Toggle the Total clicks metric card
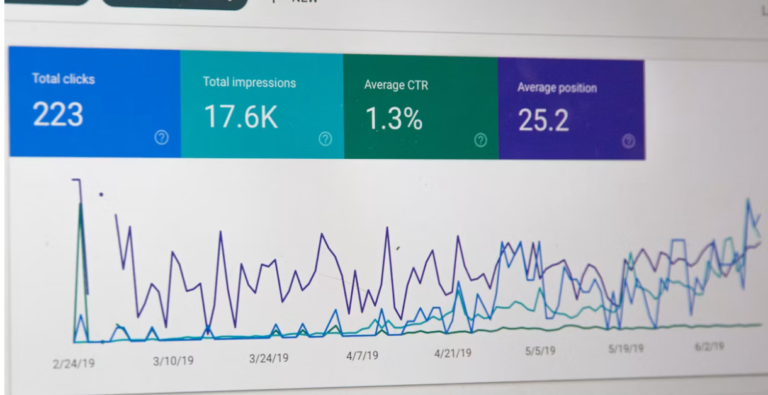768x395 pixels. click(95, 102)
